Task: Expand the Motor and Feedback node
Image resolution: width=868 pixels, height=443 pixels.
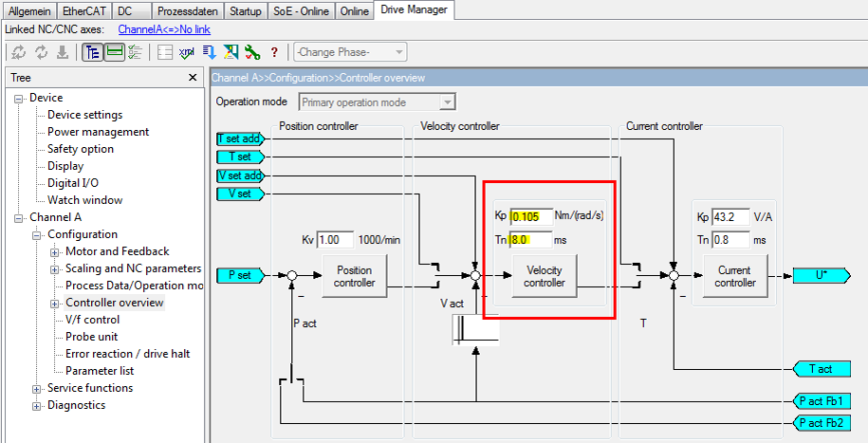Action: (55, 252)
